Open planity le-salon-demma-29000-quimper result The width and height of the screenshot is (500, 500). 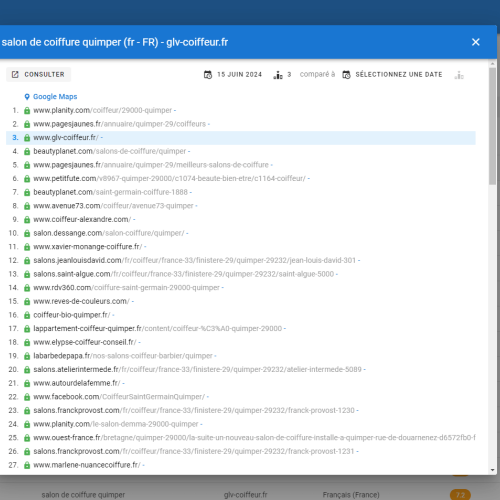coord(116,425)
